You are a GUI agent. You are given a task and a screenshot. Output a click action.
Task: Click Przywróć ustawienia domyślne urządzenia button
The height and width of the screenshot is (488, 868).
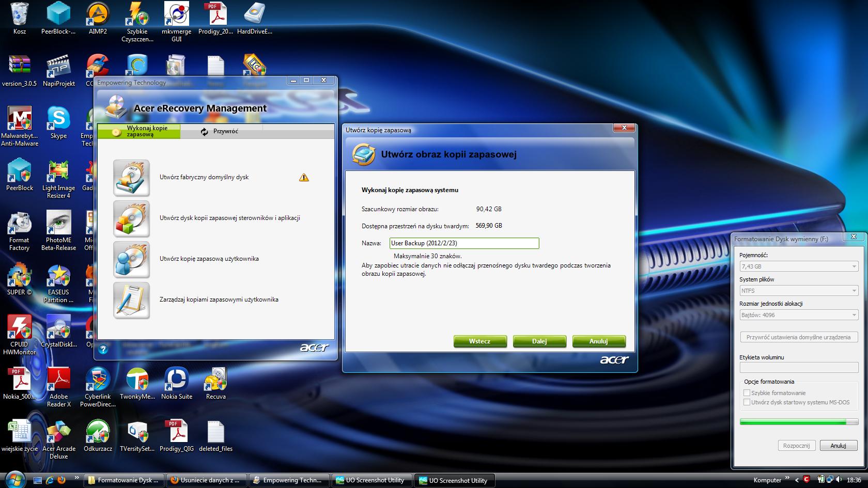pyautogui.click(x=799, y=337)
